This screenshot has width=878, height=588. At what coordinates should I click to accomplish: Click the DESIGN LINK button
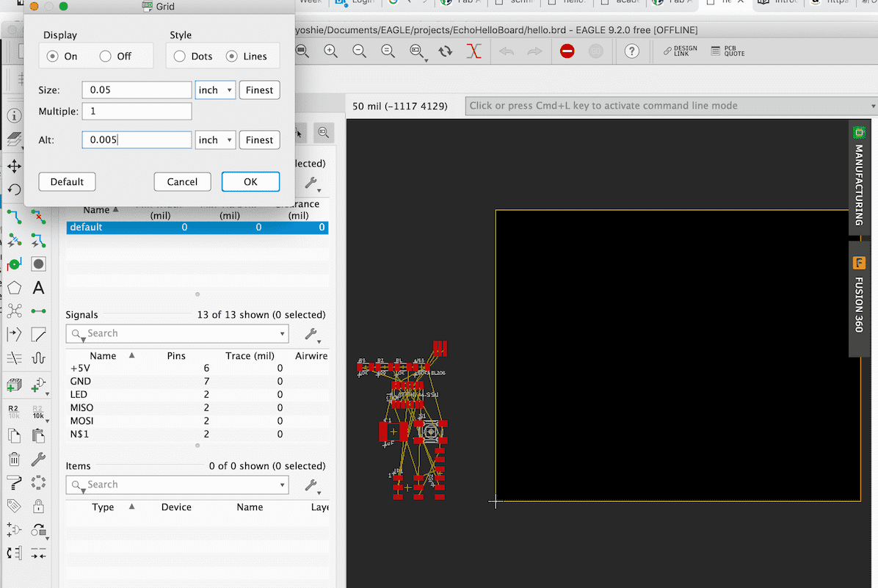click(681, 51)
